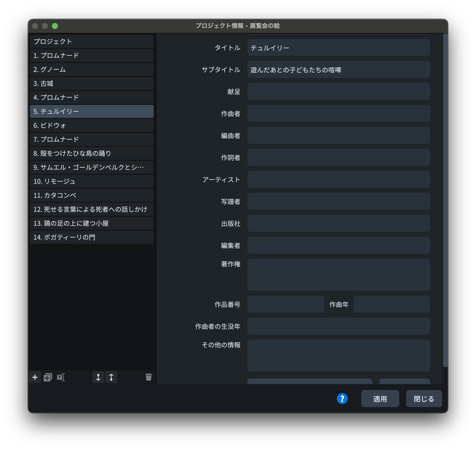Click into the empty 作曲者 input field
Viewport: 476px width, 450px height.
338,113
